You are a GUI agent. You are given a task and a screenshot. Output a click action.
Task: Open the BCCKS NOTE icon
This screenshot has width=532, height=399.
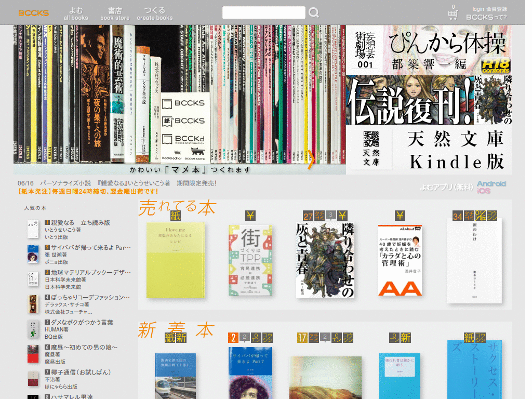(195, 154)
